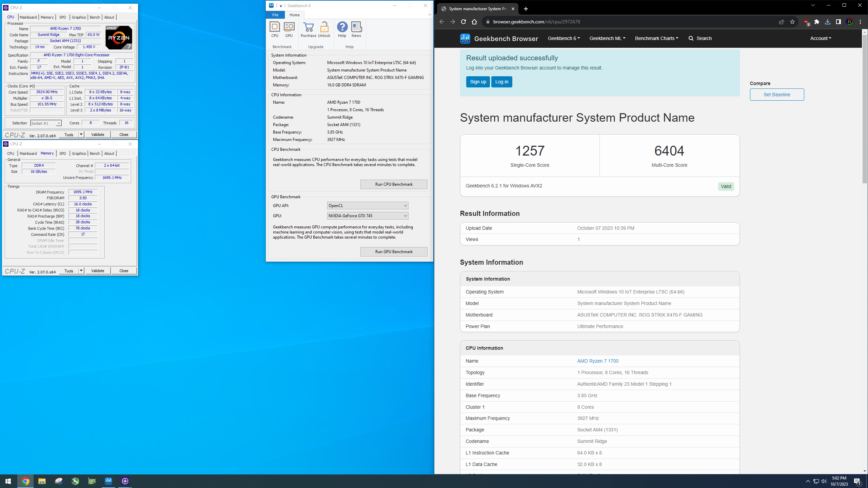The image size is (868, 488).
Task: Open the Help icon in Geekbench ribbon
Action: [x=342, y=29]
